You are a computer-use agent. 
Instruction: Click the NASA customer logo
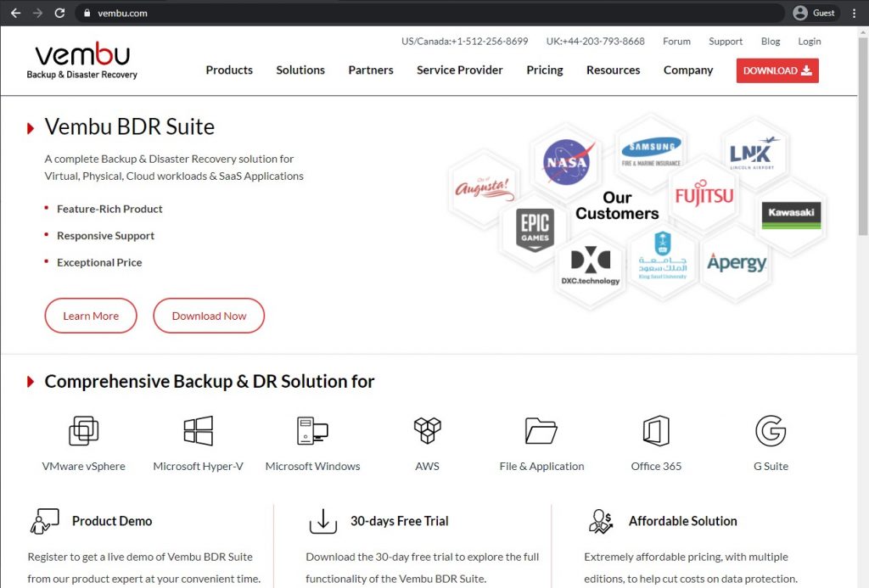[567, 161]
